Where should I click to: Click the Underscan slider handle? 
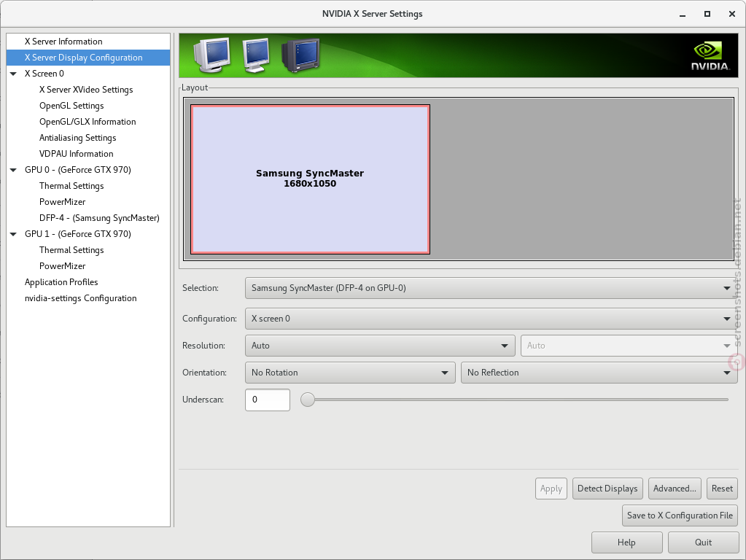tap(308, 400)
